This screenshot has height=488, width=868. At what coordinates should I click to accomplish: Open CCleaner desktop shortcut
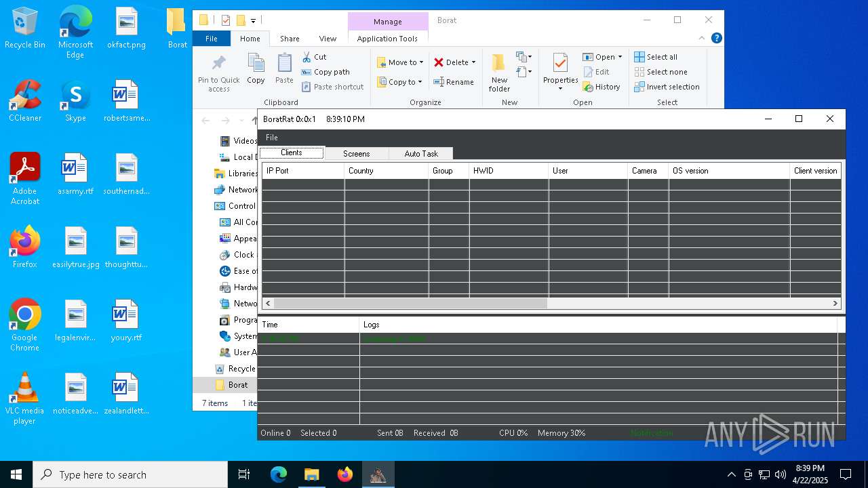point(25,101)
